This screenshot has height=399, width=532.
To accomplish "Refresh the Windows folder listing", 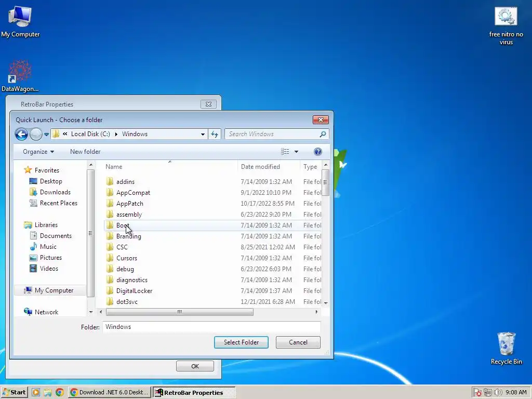I will point(215,135).
